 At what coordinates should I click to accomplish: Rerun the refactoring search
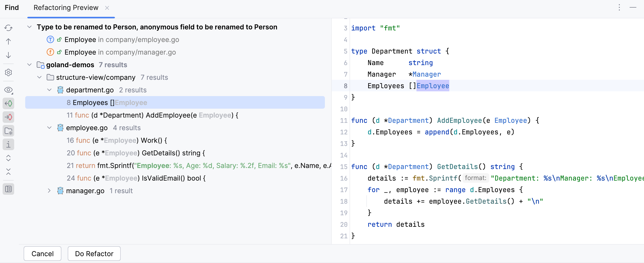tap(8, 28)
